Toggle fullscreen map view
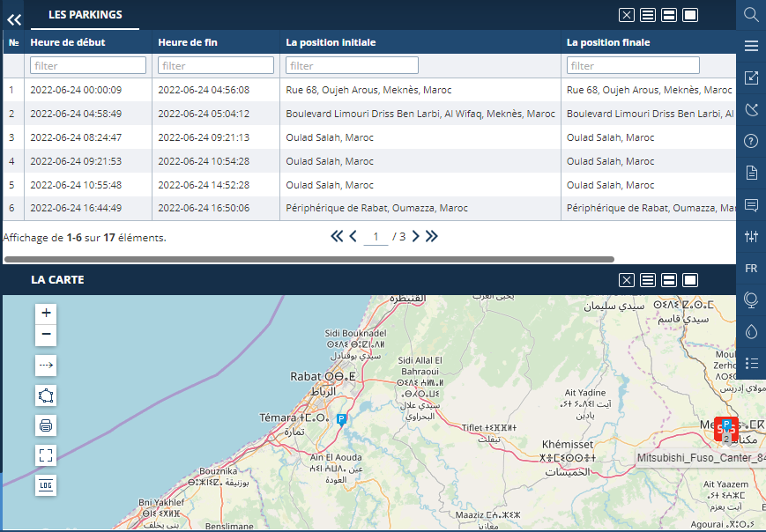 click(47, 455)
